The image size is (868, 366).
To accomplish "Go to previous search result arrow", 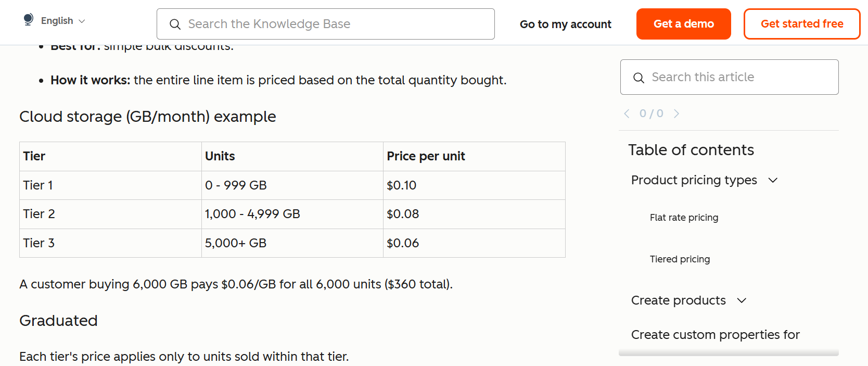I will 627,113.
